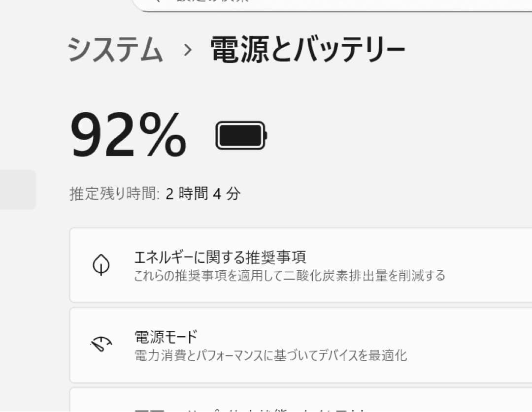Click the full battery charge indicator icon

[x=241, y=134]
